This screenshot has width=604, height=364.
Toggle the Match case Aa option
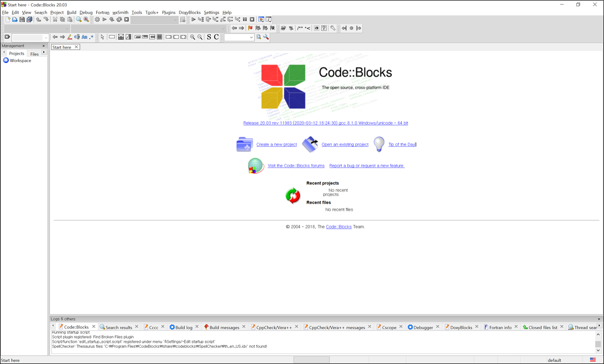[x=84, y=37]
